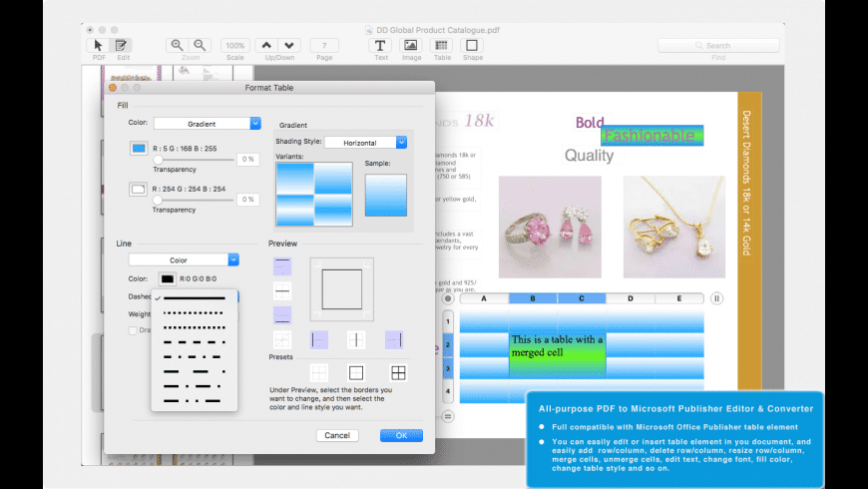This screenshot has height=489, width=868.
Task: Toggle the top border in Preview
Action: tap(282, 266)
